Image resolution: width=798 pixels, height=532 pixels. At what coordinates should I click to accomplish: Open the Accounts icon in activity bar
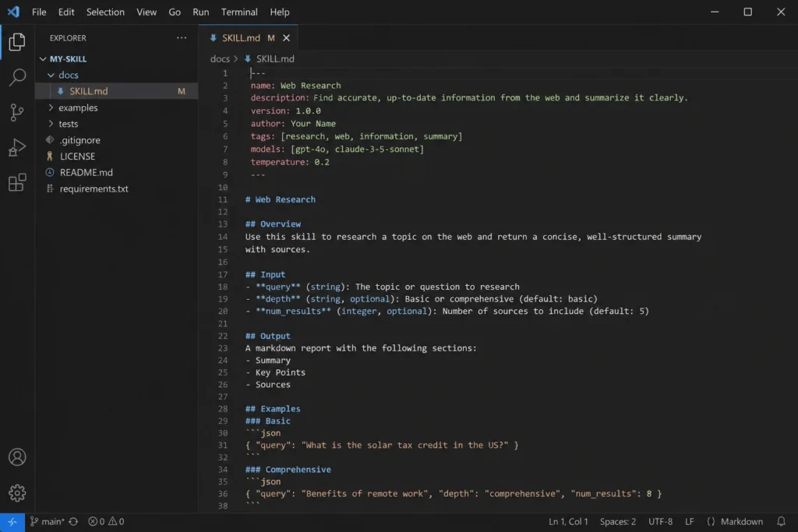click(17, 457)
